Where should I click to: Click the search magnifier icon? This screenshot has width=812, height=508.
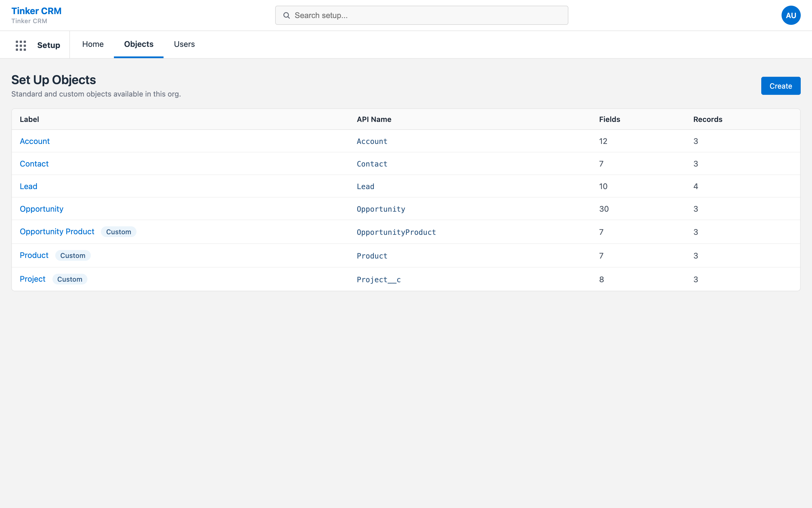coord(286,16)
